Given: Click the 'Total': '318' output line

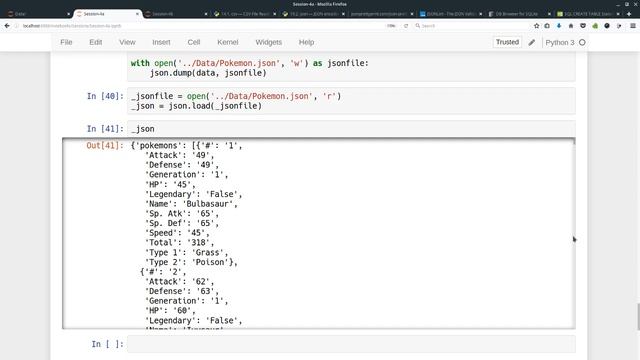Looking at the screenshot, I should pos(180,242).
